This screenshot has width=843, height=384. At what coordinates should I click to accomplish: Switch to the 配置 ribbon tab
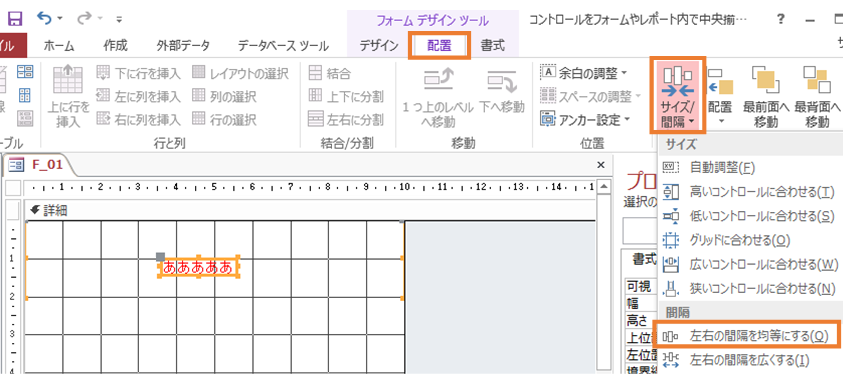pos(439,46)
